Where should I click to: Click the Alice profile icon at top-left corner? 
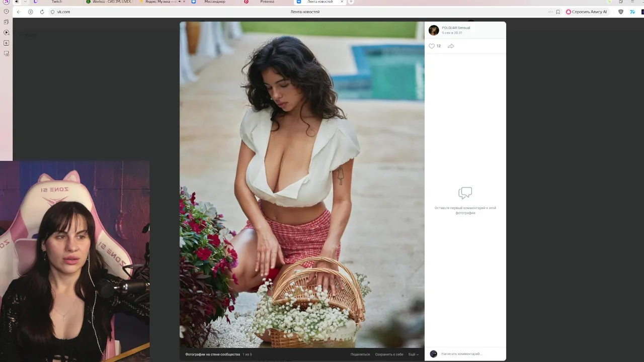click(x=6, y=2)
